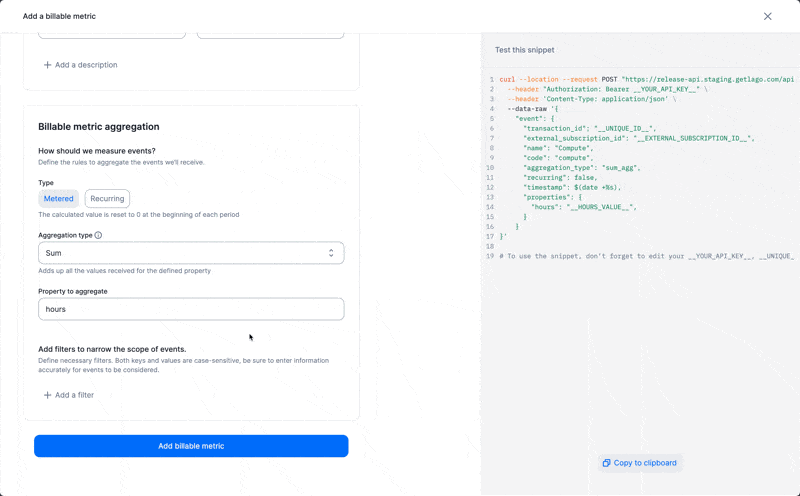Focus the Property to aggregate field
The image size is (800, 496).
point(191,309)
